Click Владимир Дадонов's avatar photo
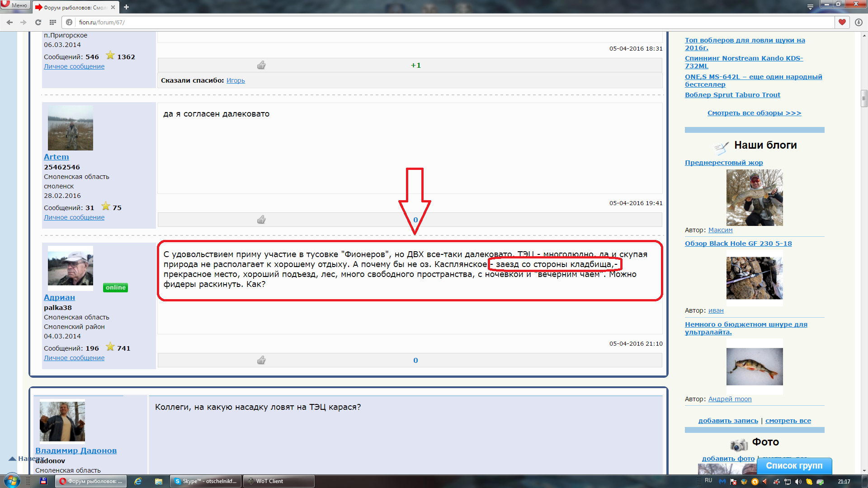The image size is (868, 488). point(62,421)
